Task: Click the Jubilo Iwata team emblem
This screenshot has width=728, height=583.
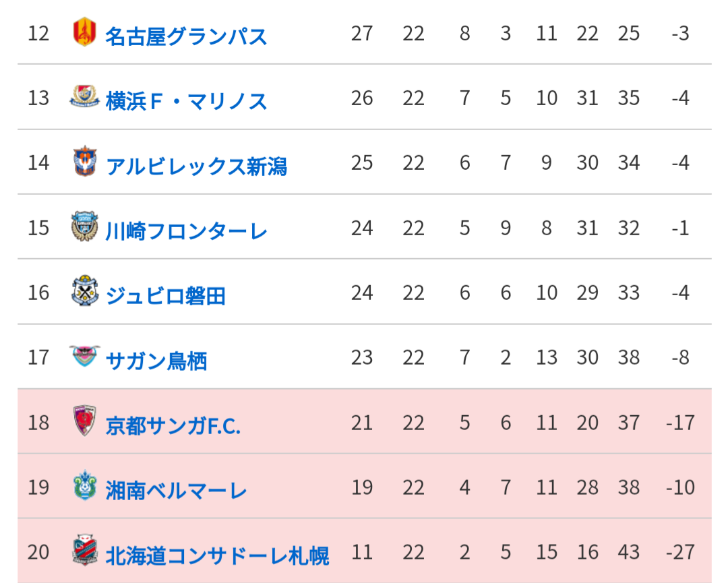Action: (x=85, y=290)
